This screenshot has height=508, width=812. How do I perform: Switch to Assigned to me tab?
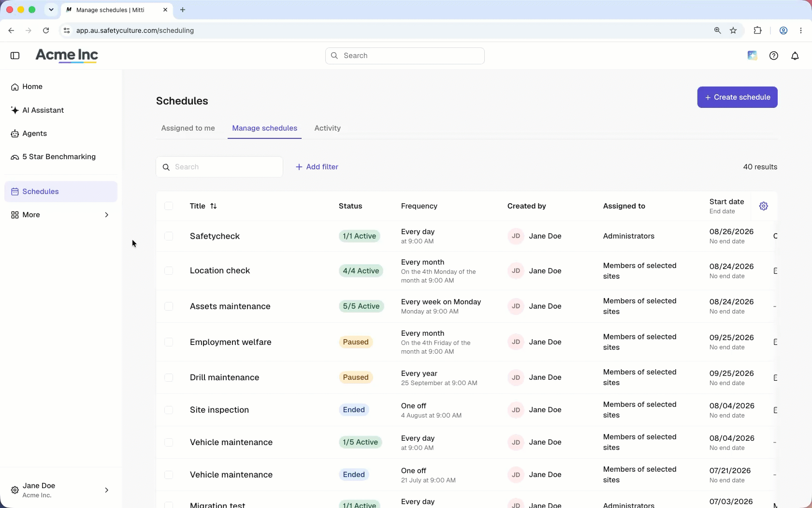pos(188,128)
